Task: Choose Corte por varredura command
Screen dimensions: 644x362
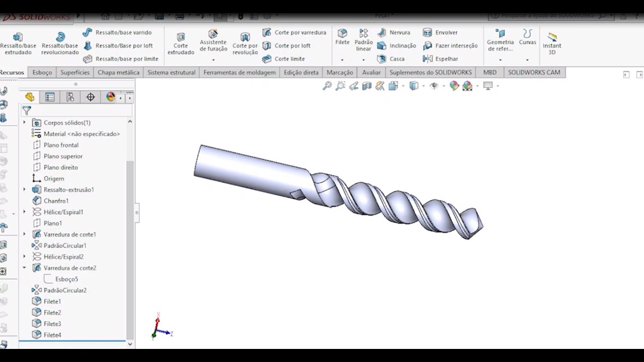Action: pyautogui.click(x=294, y=33)
